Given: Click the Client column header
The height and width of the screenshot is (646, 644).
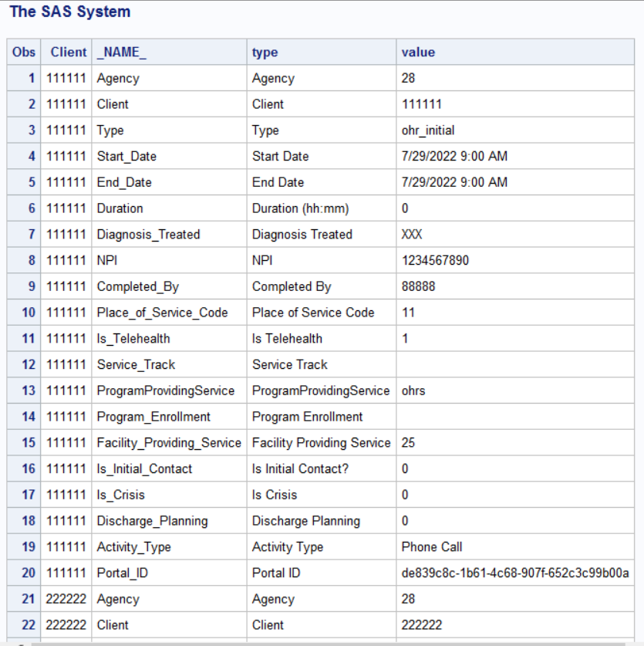Looking at the screenshot, I should (x=69, y=52).
